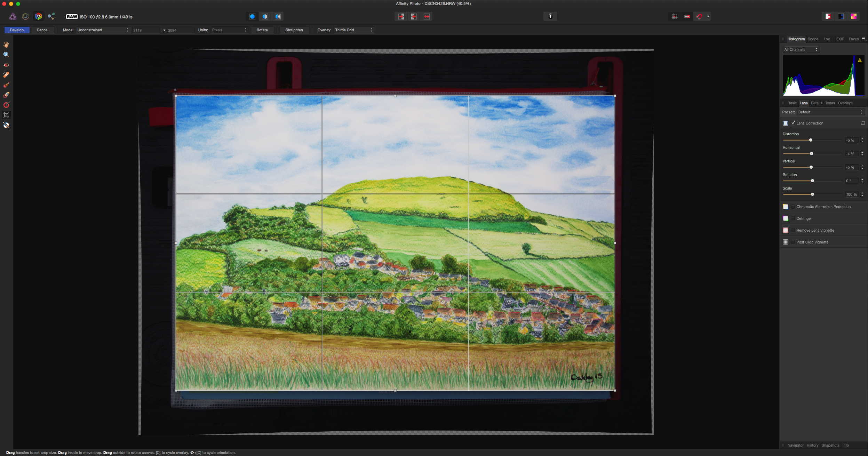Select the Overlay Paint tool
The image size is (868, 456).
pos(6,85)
